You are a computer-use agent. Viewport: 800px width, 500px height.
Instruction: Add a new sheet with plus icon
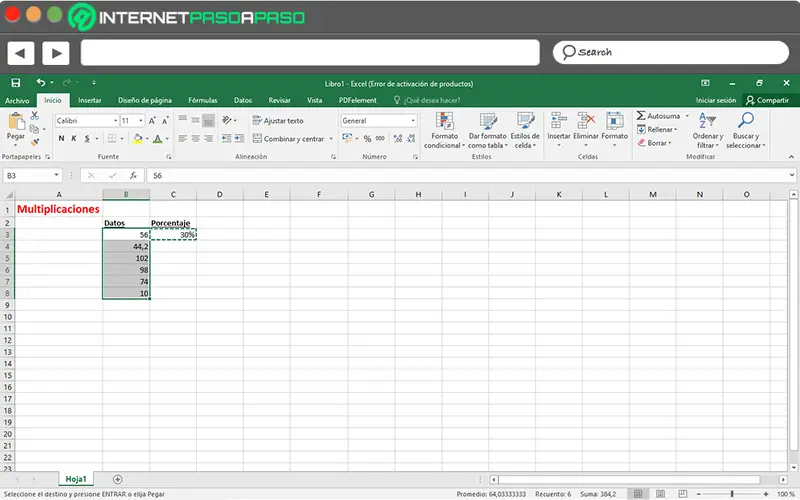(x=117, y=479)
